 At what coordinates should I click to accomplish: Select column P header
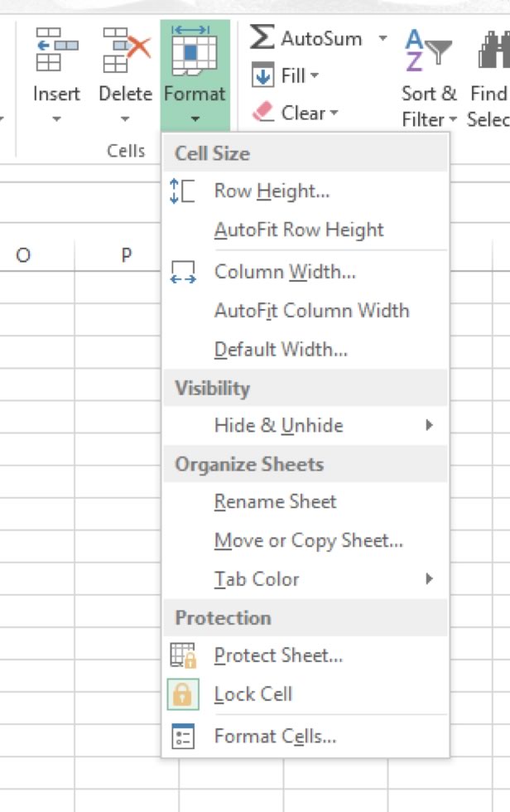(126, 255)
